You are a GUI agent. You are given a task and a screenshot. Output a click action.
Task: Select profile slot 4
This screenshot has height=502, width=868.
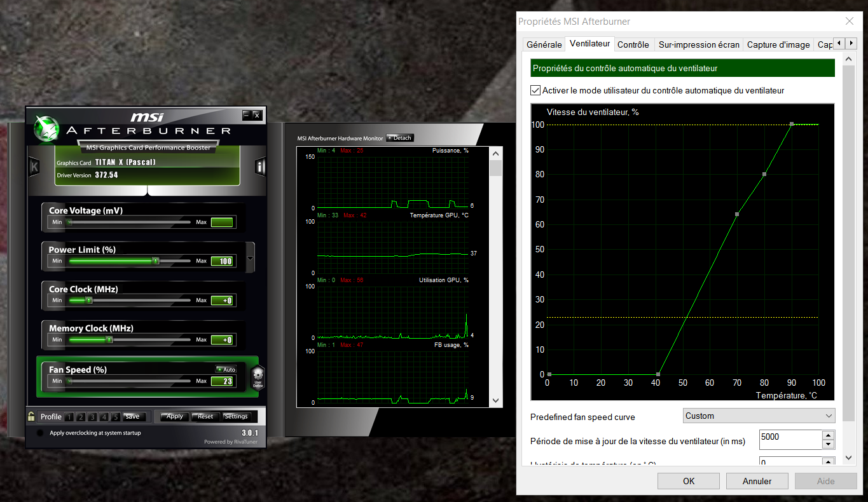pos(104,417)
